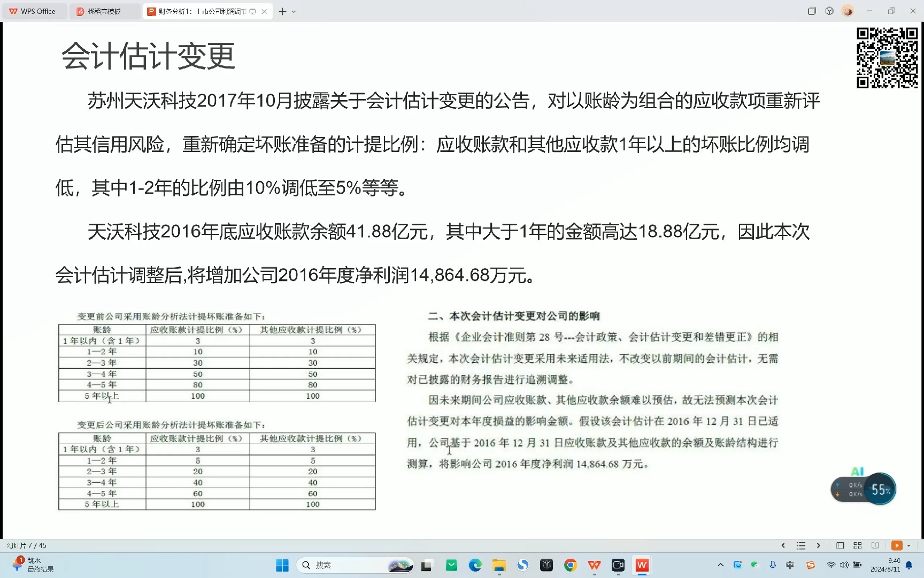
Task: Click the QR code image on the slide
Action: 888,58
